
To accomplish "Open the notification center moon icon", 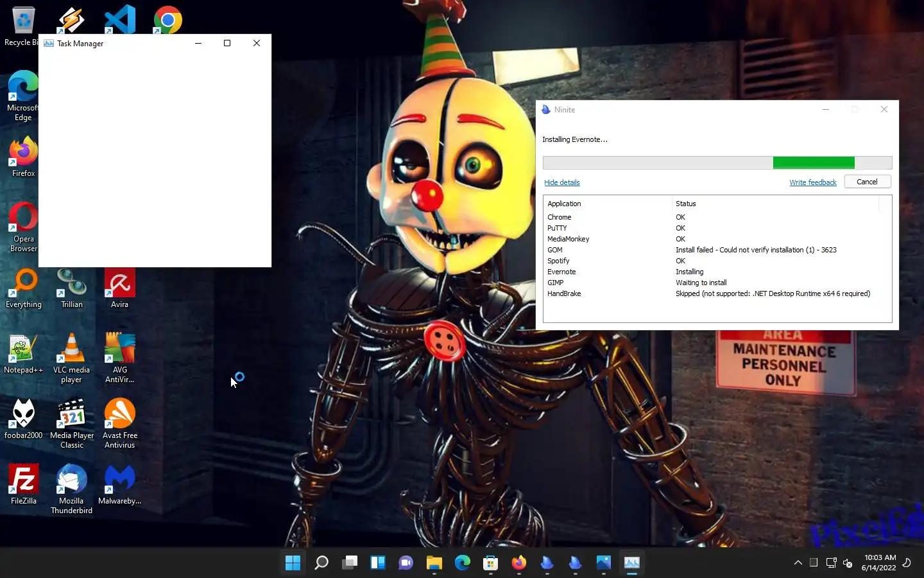I will (x=907, y=563).
